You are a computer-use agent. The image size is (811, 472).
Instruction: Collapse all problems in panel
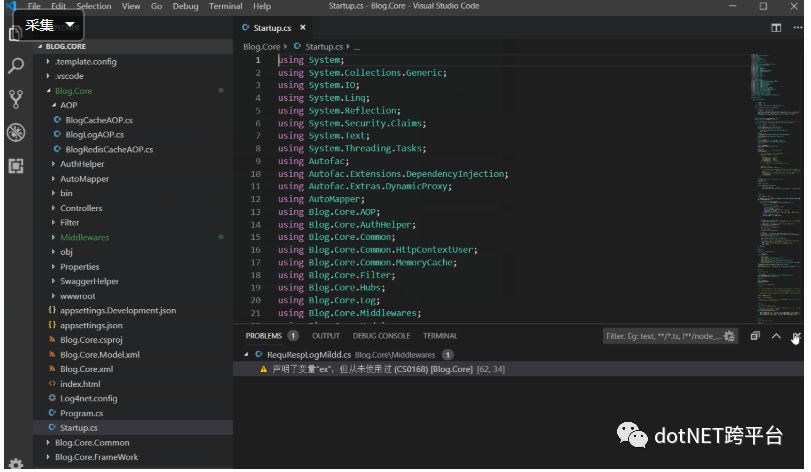[755, 336]
